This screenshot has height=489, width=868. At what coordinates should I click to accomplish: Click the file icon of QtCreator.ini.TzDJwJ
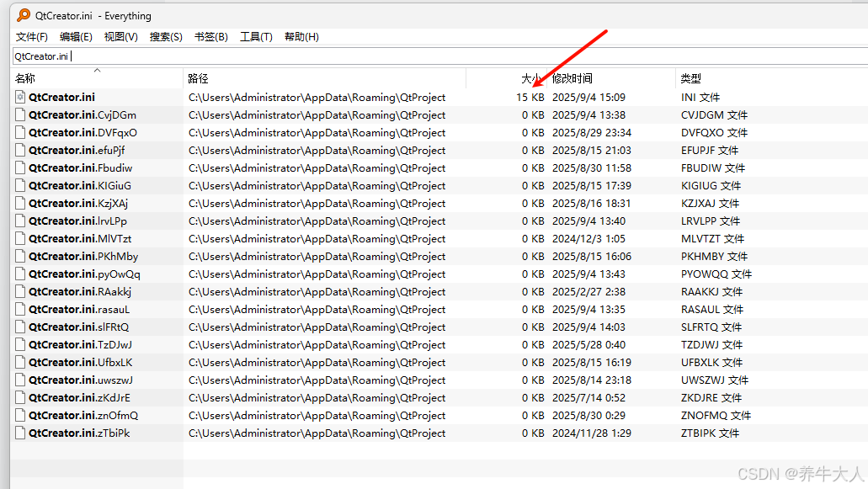pos(20,345)
